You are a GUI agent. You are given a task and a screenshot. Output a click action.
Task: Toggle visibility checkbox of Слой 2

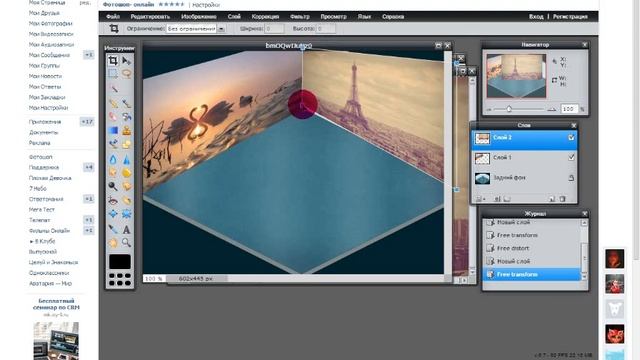point(571,138)
